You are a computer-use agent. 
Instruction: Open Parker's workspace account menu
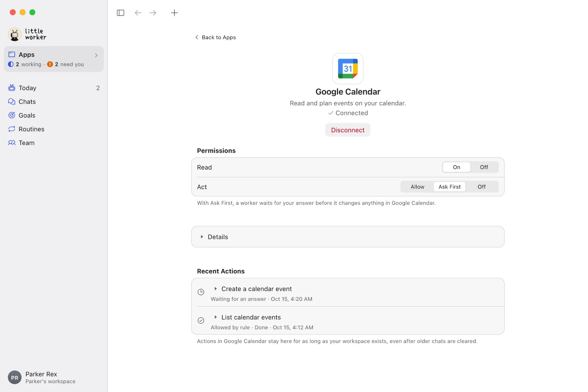(x=42, y=377)
